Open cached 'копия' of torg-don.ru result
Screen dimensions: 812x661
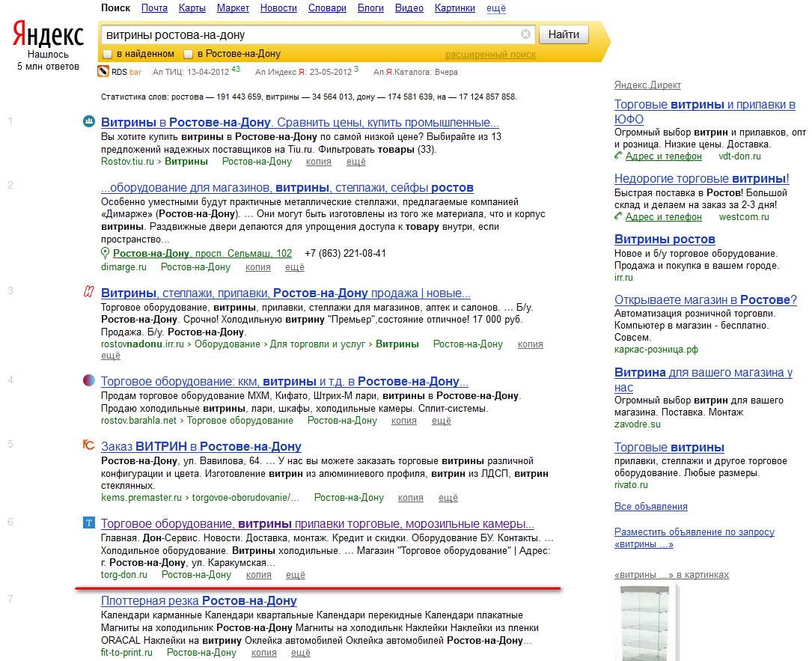point(258,575)
